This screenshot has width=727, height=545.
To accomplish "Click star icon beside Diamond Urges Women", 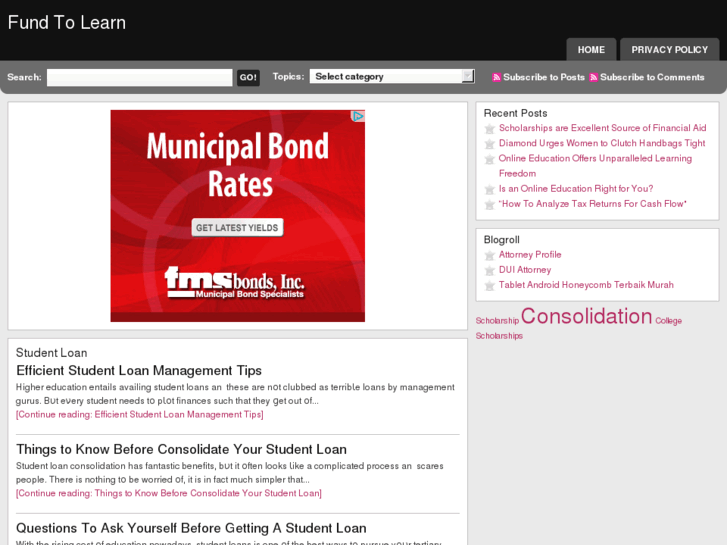I will pos(490,144).
